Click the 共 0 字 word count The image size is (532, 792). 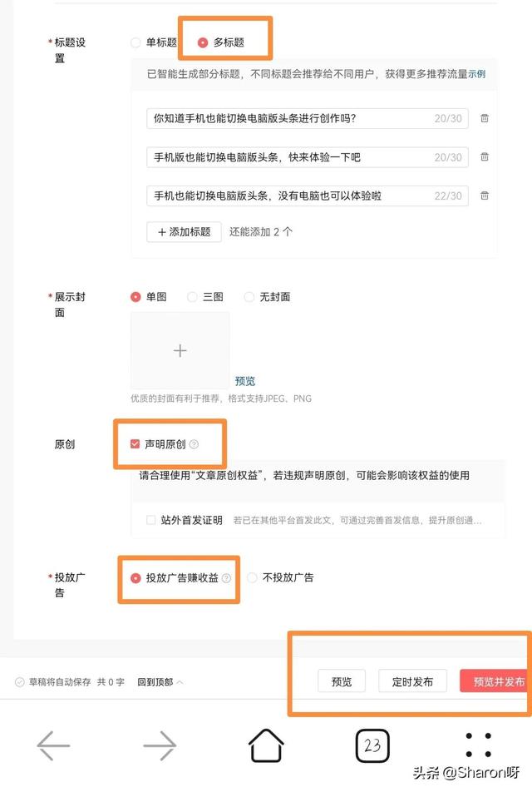[111, 682]
